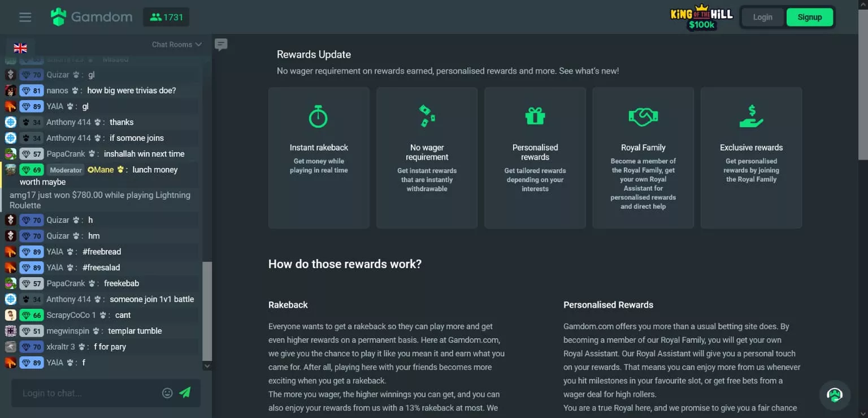Click Quizar's avatar beside 'hm' message

pyautogui.click(x=10, y=236)
